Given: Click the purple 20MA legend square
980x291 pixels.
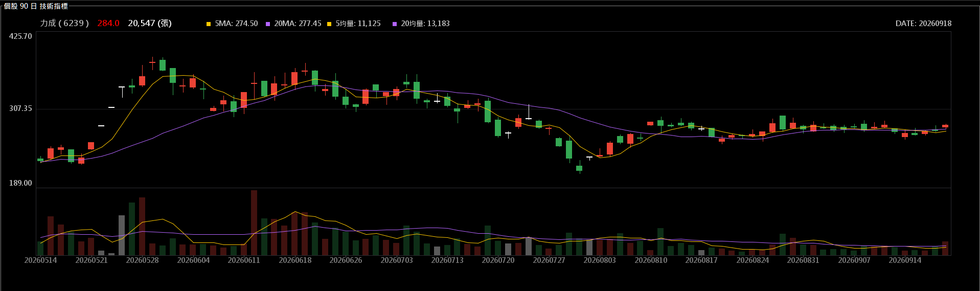Looking at the screenshot, I should click(267, 24).
